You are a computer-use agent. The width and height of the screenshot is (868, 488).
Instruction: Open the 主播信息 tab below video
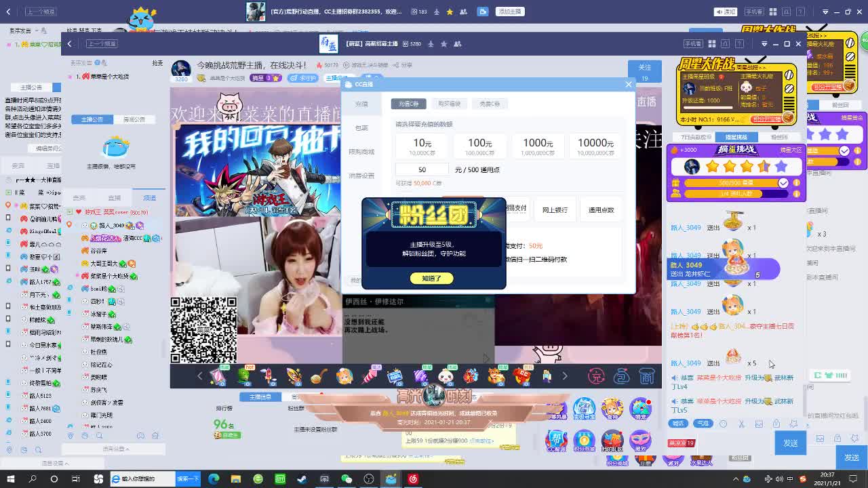coord(260,397)
